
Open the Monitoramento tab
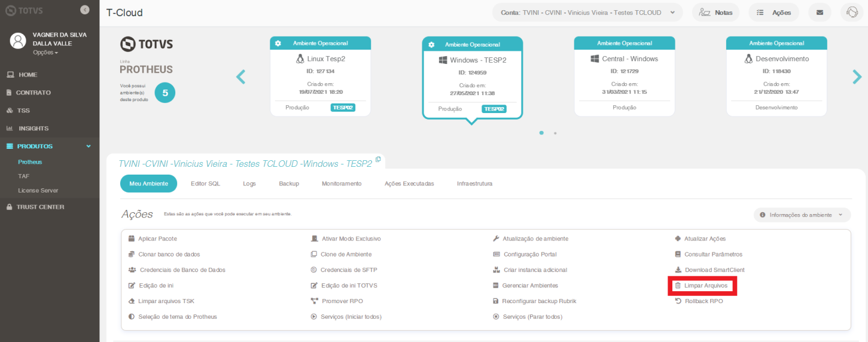pyautogui.click(x=342, y=184)
